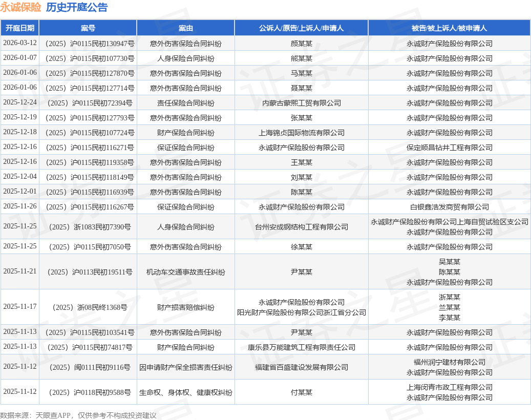Select case number (2025)浙08民终1368号
Viewport: 531px width, 420px height.
click(x=90, y=307)
